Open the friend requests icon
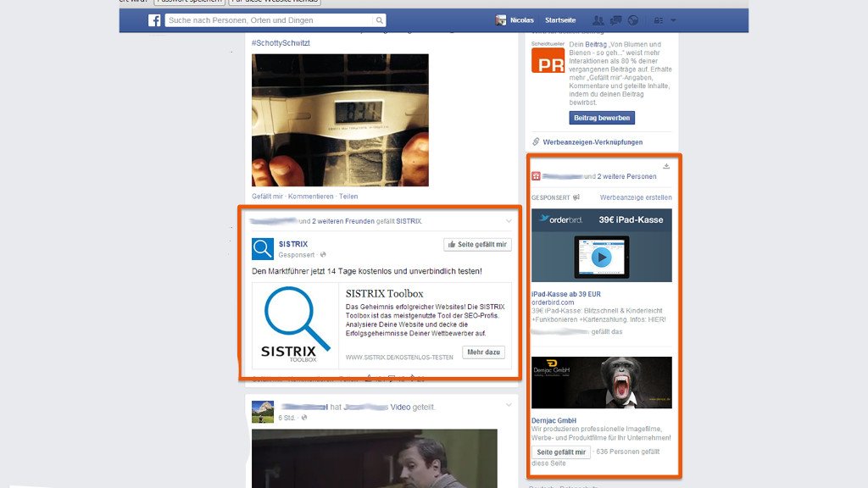The image size is (868, 488). pyautogui.click(x=598, y=20)
